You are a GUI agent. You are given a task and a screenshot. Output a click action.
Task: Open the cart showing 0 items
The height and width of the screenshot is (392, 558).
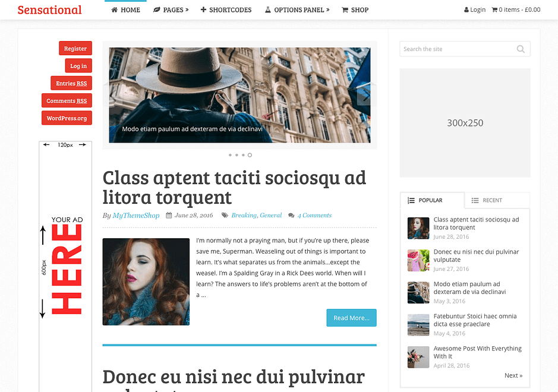(x=516, y=10)
